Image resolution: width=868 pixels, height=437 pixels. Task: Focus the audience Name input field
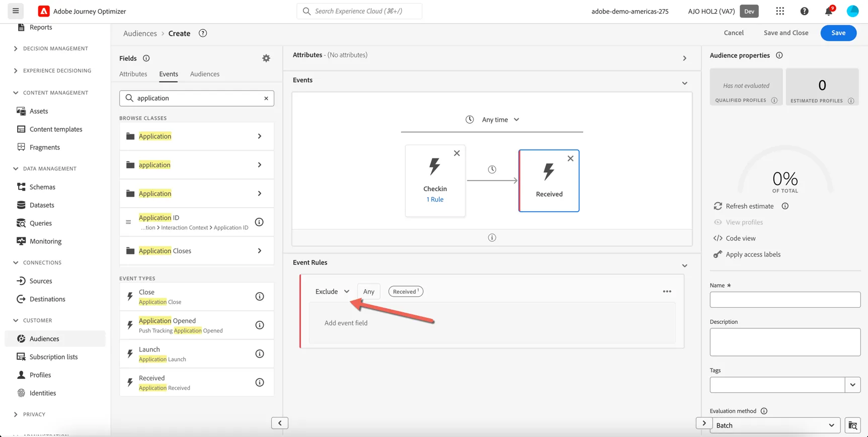[x=785, y=300]
